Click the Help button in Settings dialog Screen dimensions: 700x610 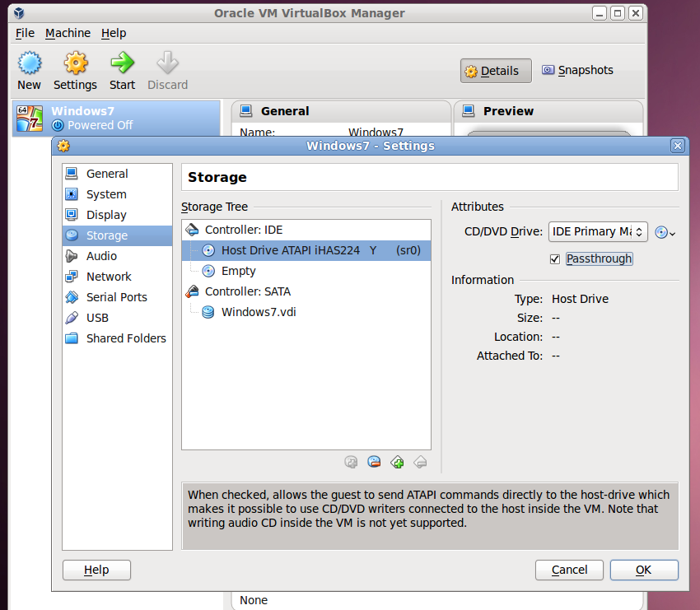[96, 570]
